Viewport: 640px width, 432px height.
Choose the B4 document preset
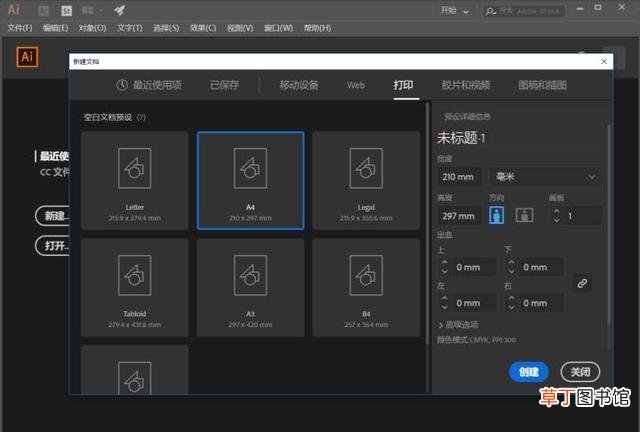(x=366, y=287)
